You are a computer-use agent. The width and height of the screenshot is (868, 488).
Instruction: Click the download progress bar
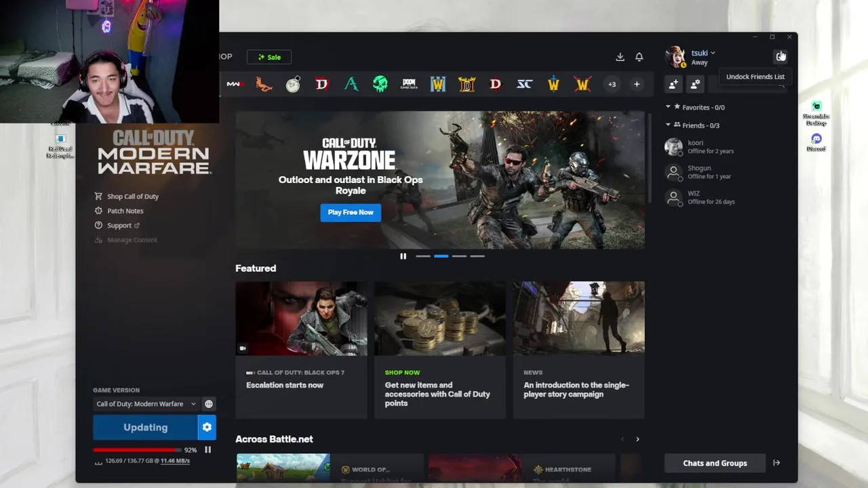(x=137, y=449)
